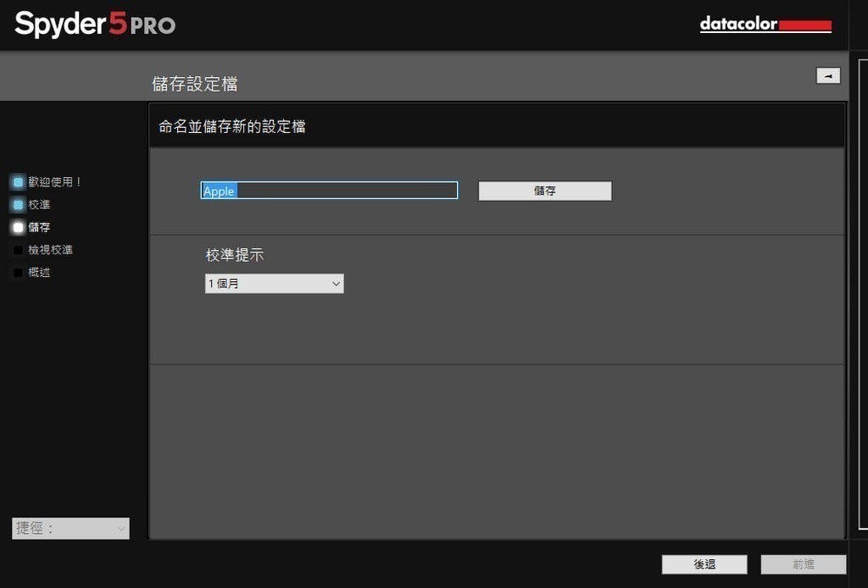Image resolution: width=868 pixels, height=588 pixels.
Task: Click the arrow icon at top right
Action: pyautogui.click(x=827, y=75)
